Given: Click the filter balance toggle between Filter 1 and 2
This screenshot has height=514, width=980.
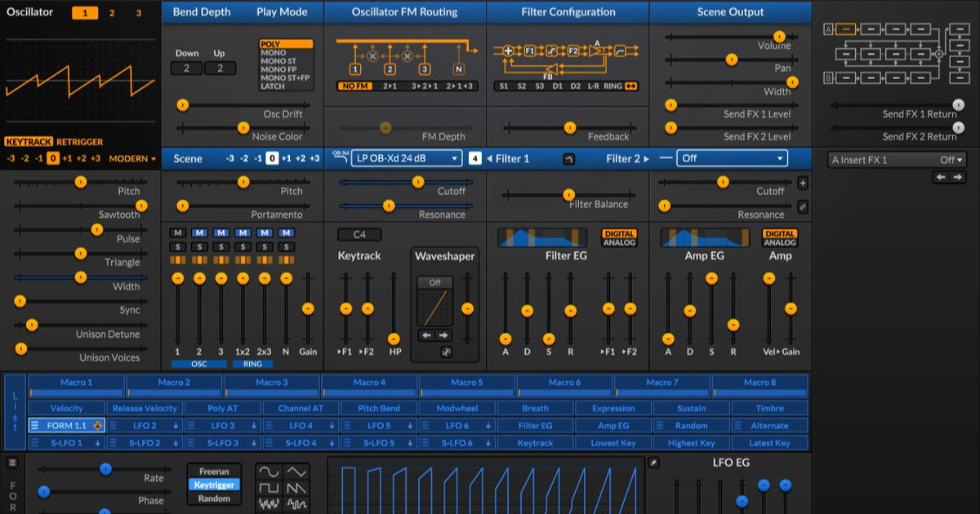Looking at the screenshot, I should 568,158.
